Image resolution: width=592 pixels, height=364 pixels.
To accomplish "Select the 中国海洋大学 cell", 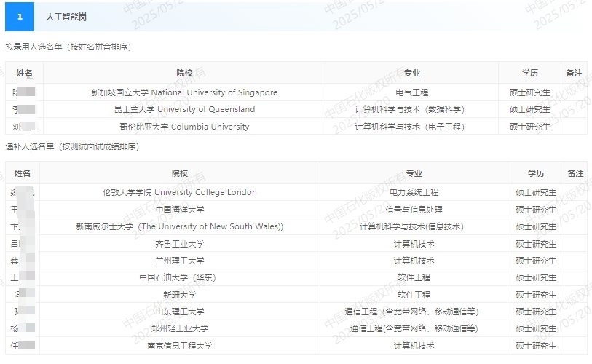I will (179, 210).
